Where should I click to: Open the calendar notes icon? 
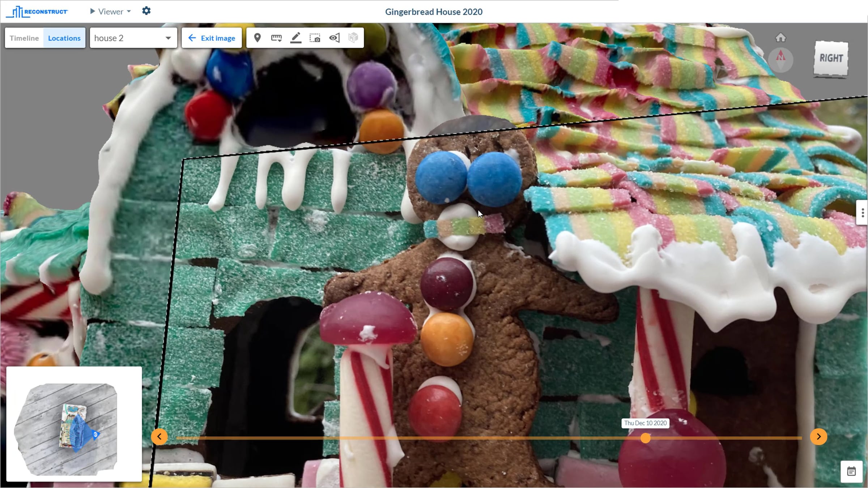pyautogui.click(x=851, y=471)
